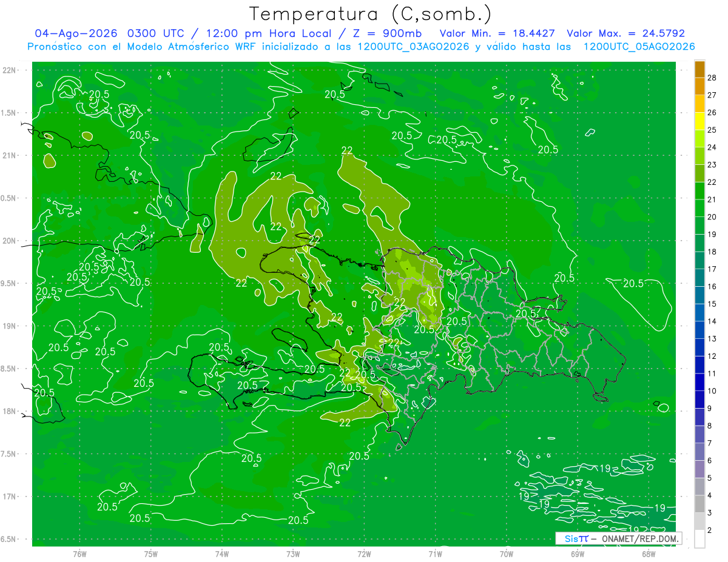Screen dimensions: 728x562
Task: Click the 71W longitude axis label
Action: point(435,554)
